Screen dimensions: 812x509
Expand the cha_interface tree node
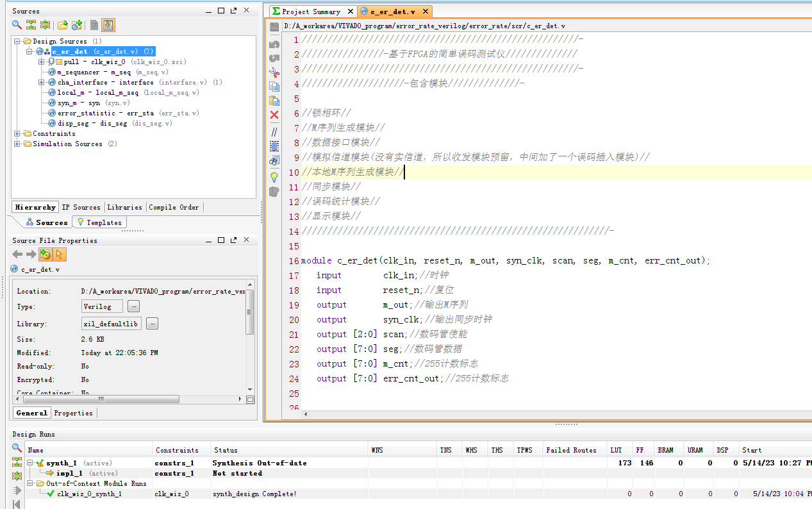pyautogui.click(x=42, y=83)
